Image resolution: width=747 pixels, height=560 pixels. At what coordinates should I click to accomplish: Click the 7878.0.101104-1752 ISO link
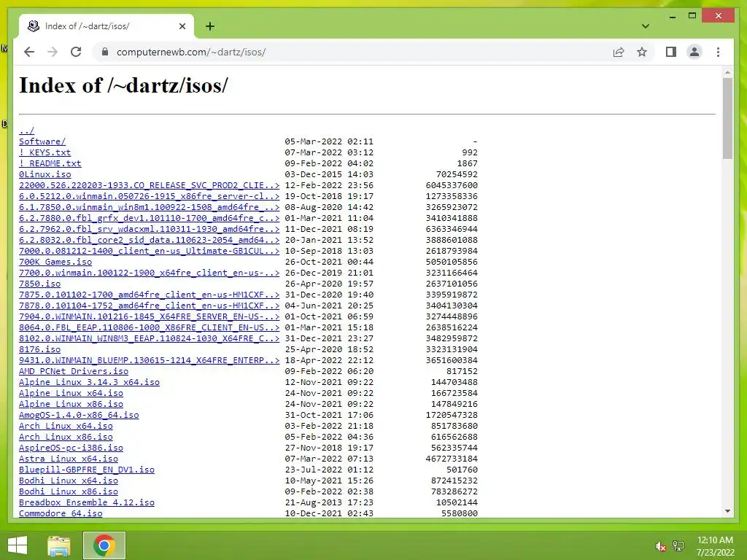click(149, 306)
